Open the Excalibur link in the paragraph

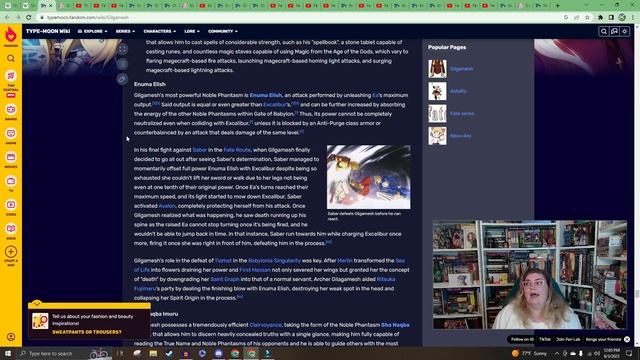(276, 104)
